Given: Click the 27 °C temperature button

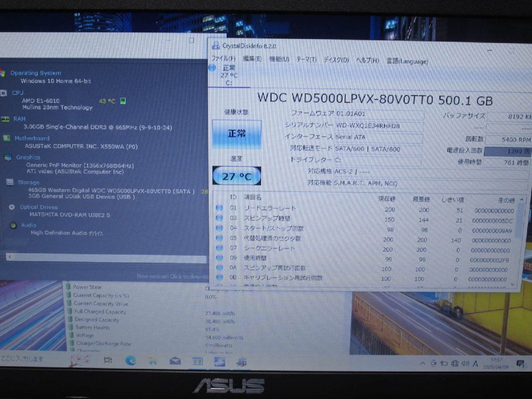Looking at the screenshot, I should point(237,176).
